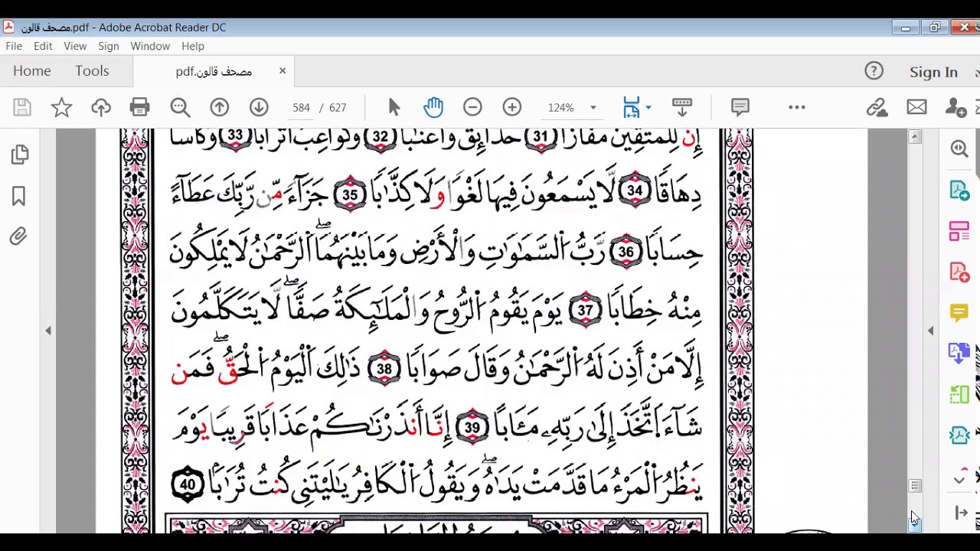Show more tools chevron in right pane
Screen dimensions: 980x551
pos(959,480)
